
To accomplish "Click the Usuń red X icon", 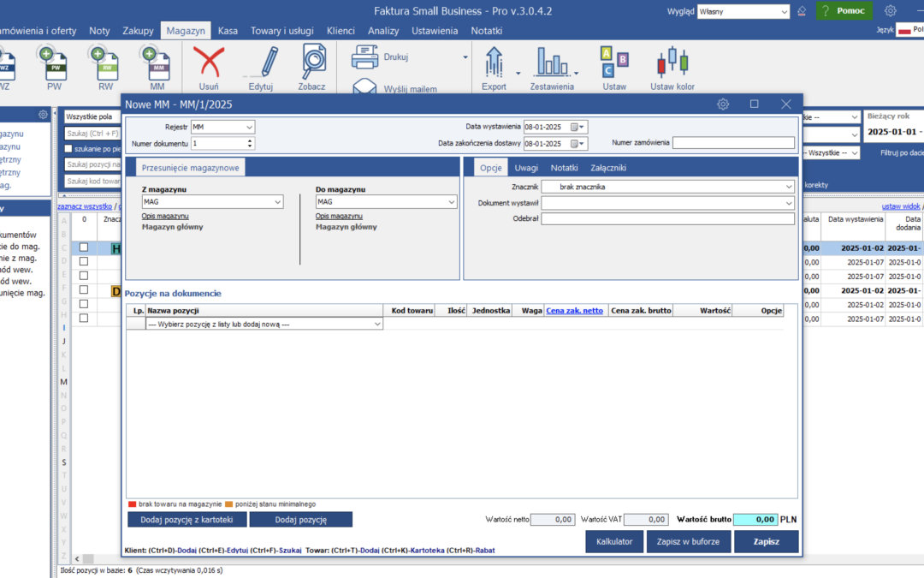I will 209,63.
